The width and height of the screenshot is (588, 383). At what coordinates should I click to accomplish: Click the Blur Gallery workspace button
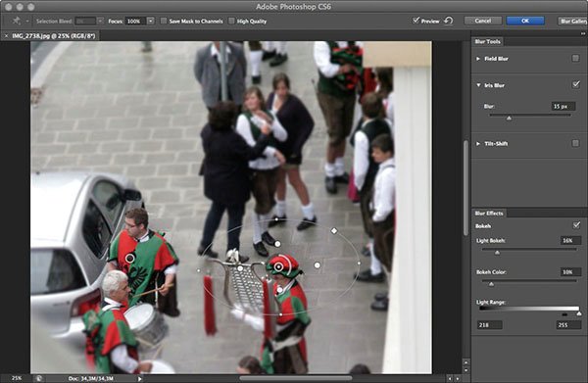573,21
